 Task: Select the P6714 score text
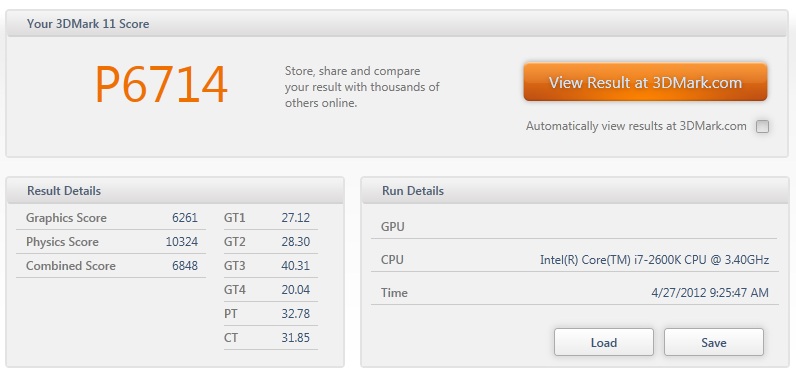point(161,85)
